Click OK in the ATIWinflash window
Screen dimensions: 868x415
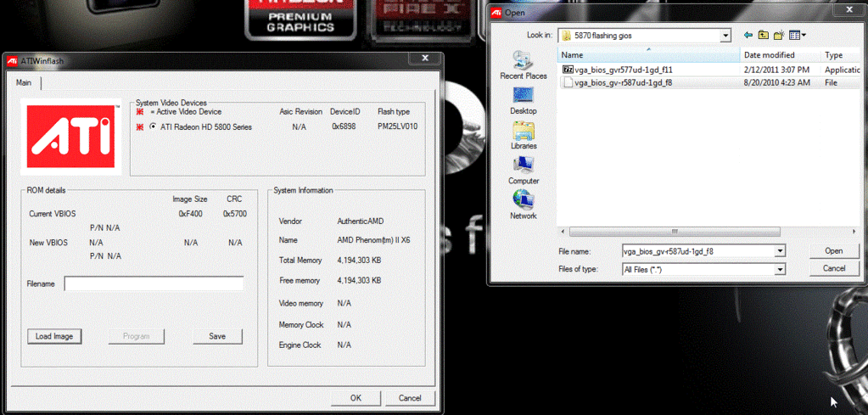(356, 398)
